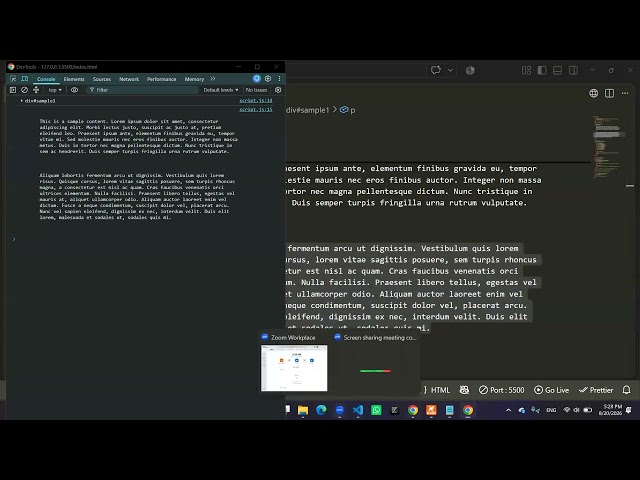Activate the inspect element picker in DevTools
Viewport: 640px width, 480px height.
point(13,79)
